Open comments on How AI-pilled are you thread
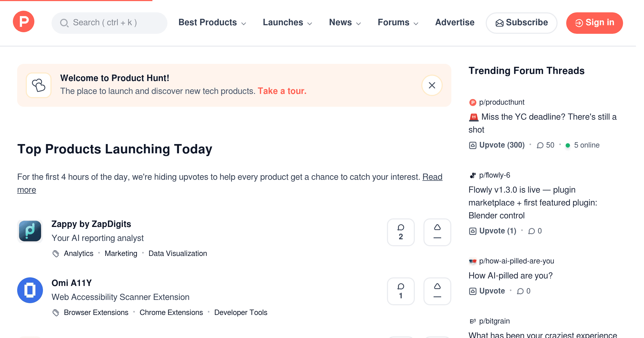Image resolution: width=644 pixels, height=338 pixels. pyautogui.click(x=524, y=291)
